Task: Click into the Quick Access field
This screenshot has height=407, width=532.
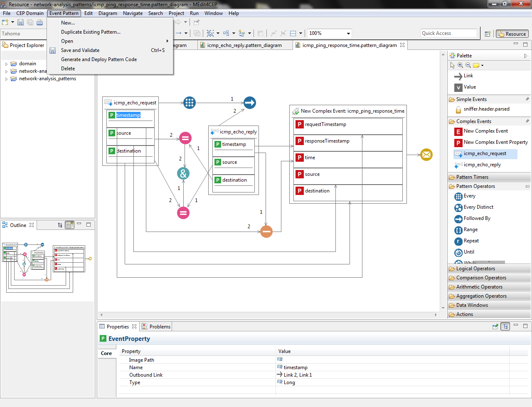Action: point(448,33)
